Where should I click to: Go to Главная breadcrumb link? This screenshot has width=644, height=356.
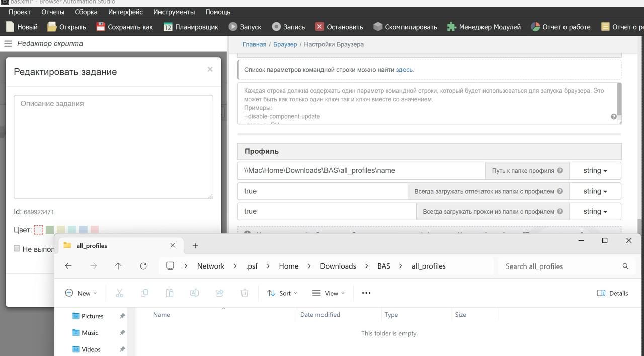(x=254, y=44)
